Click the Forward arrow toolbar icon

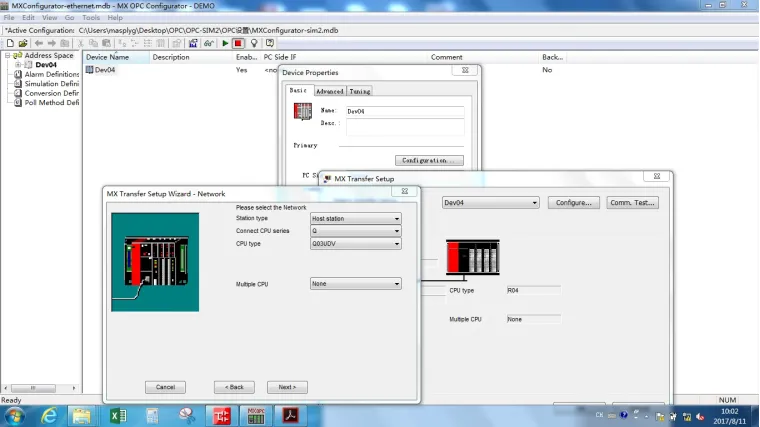pyautogui.click(x=51, y=43)
